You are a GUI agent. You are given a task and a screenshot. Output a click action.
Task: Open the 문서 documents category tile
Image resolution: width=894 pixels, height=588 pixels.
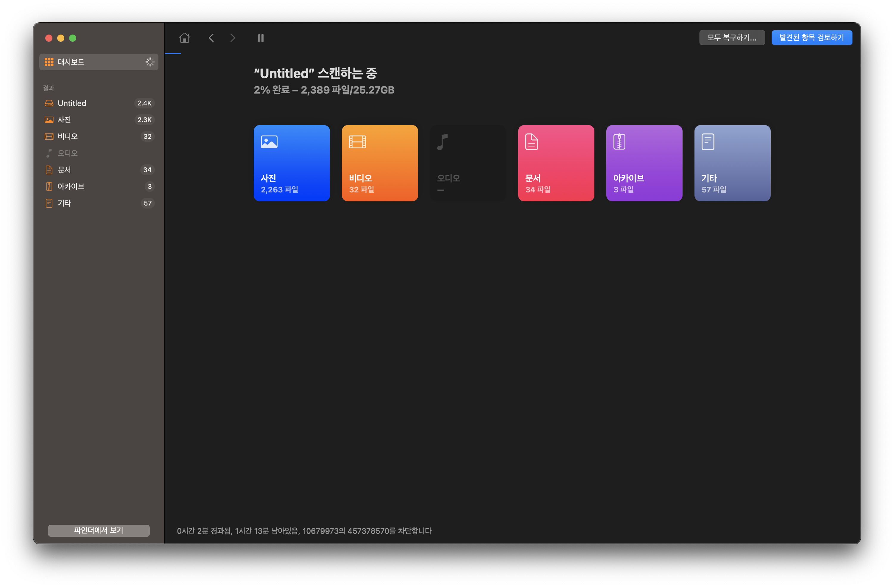pyautogui.click(x=556, y=163)
